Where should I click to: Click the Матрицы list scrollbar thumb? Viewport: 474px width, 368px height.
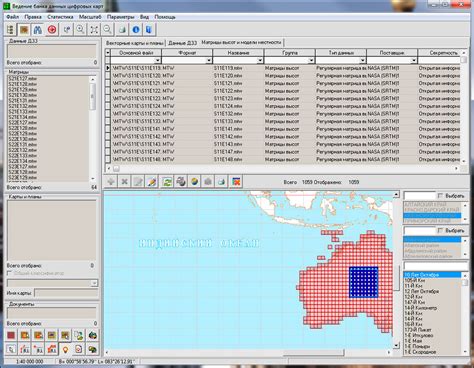pyautogui.click(x=93, y=96)
